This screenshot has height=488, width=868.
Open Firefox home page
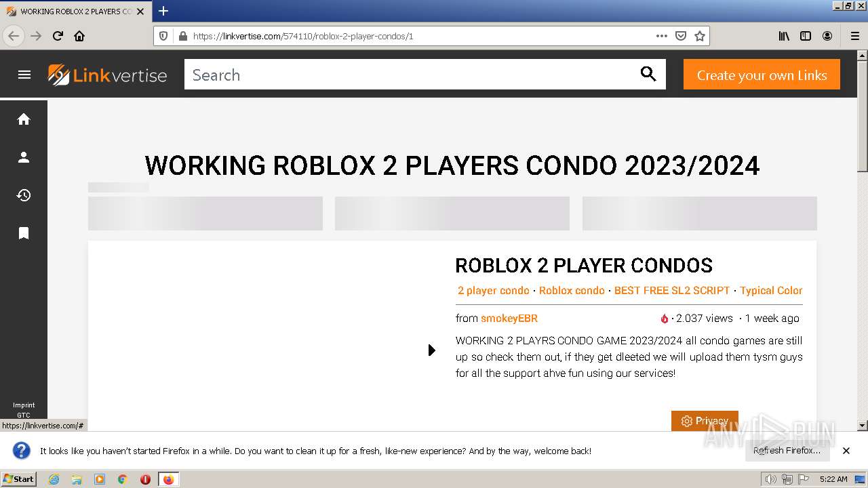(79, 36)
